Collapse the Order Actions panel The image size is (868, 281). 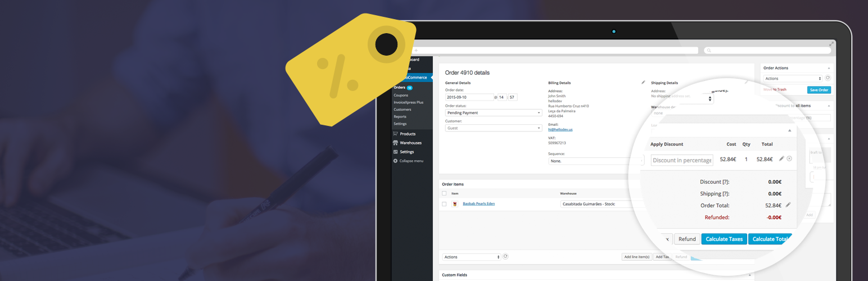828,68
